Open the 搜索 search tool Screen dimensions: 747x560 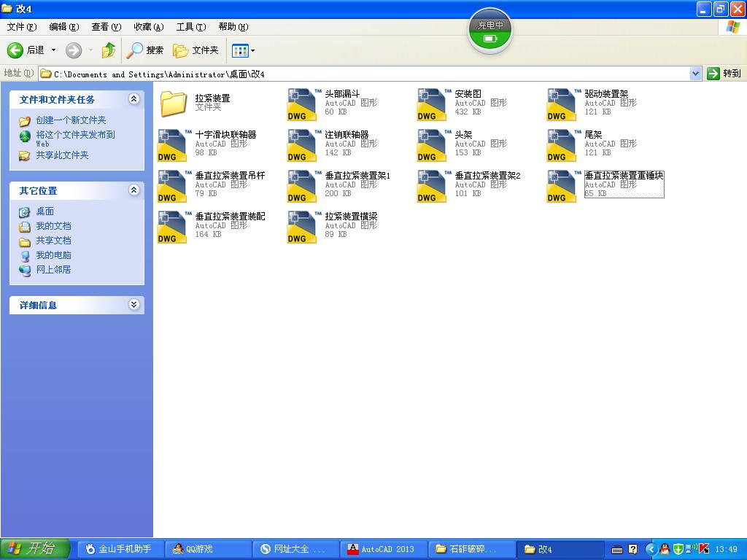coord(144,50)
